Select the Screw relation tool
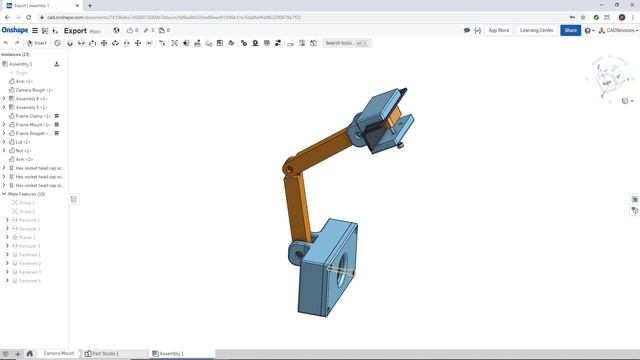This screenshot has height=360, width=640. click(x=267, y=43)
